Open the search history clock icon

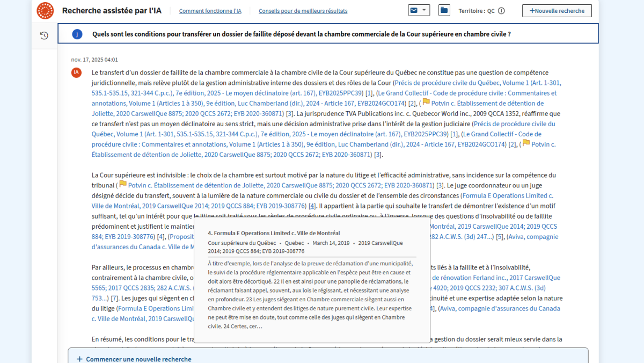click(44, 35)
